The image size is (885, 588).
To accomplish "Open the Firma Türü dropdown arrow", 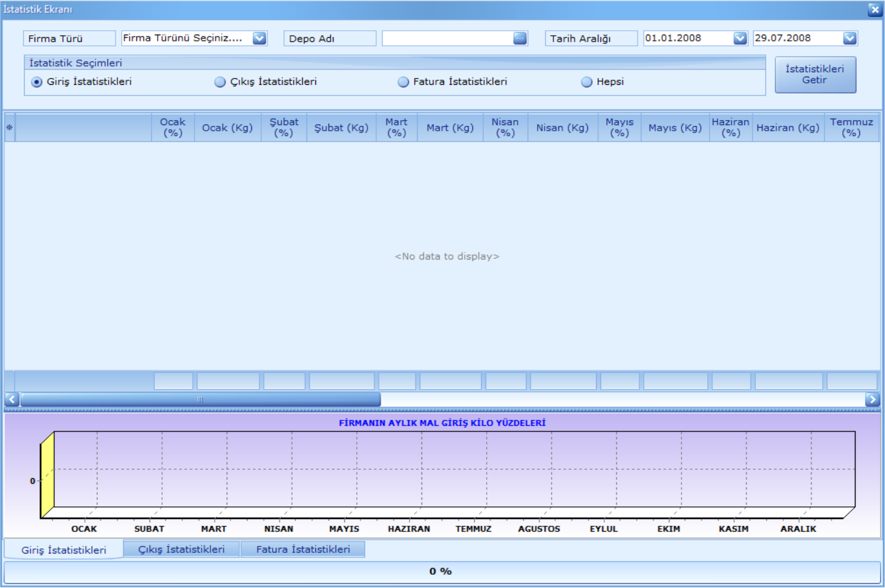I will (259, 38).
